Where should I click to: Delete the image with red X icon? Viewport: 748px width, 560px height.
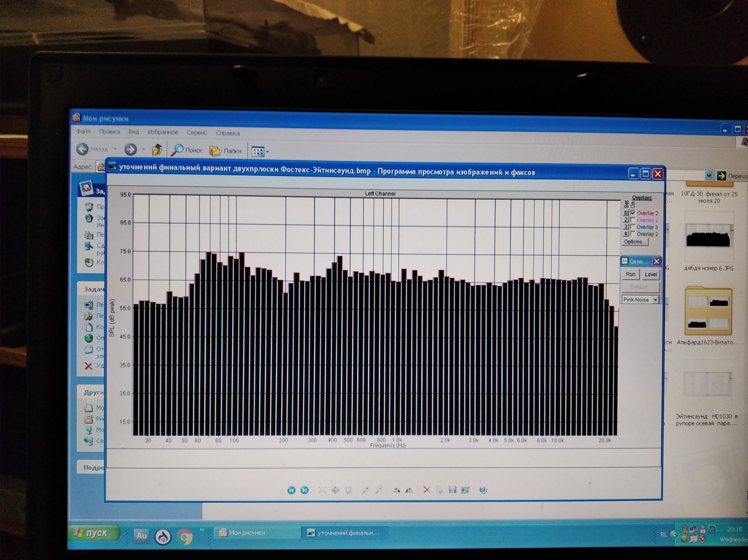coord(427,490)
